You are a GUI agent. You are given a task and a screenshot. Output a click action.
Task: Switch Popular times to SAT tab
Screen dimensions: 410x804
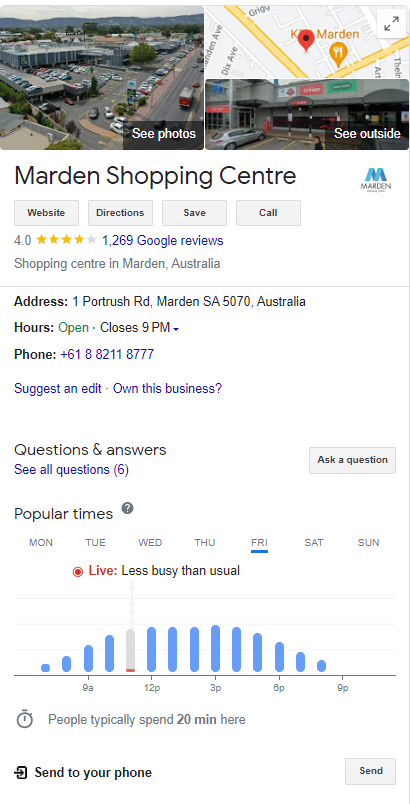coord(314,542)
